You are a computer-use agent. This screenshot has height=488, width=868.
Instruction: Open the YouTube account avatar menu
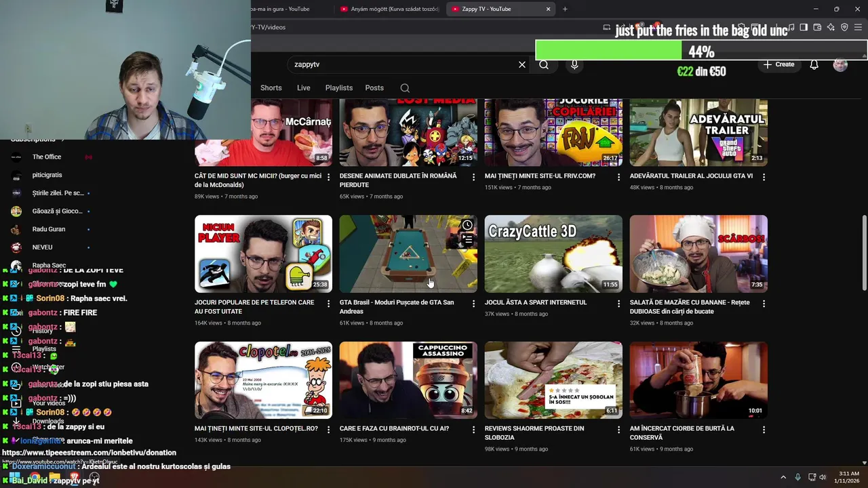tap(840, 64)
